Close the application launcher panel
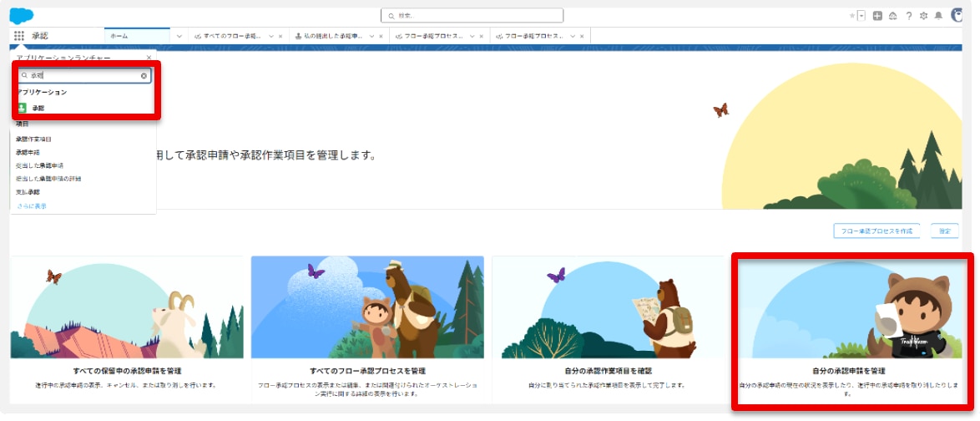The width and height of the screenshot is (980, 421). tap(149, 58)
